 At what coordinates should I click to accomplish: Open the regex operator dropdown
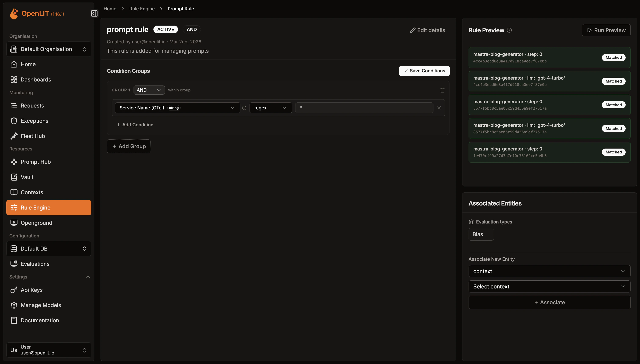coord(270,108)
